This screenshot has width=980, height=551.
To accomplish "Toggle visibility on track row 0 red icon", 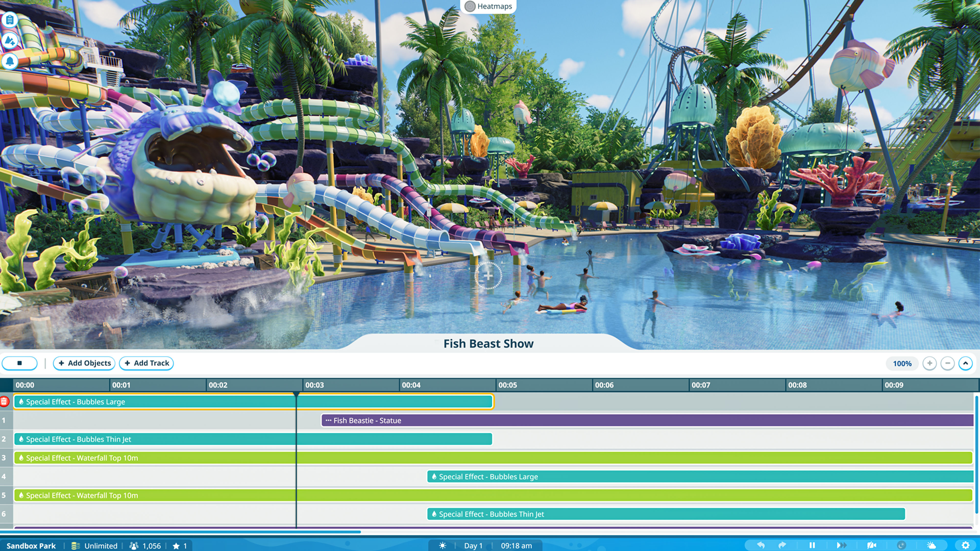I will click(4, 402).
